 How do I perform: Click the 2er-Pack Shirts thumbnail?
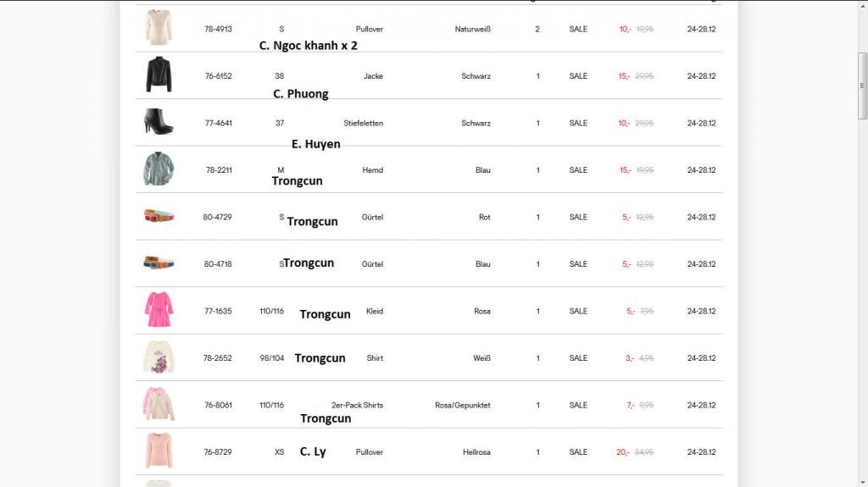[x=159, y=404]
